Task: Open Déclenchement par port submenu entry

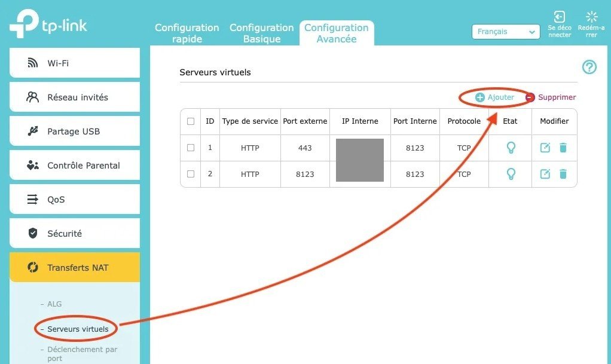Action: (x=82, y=354)
